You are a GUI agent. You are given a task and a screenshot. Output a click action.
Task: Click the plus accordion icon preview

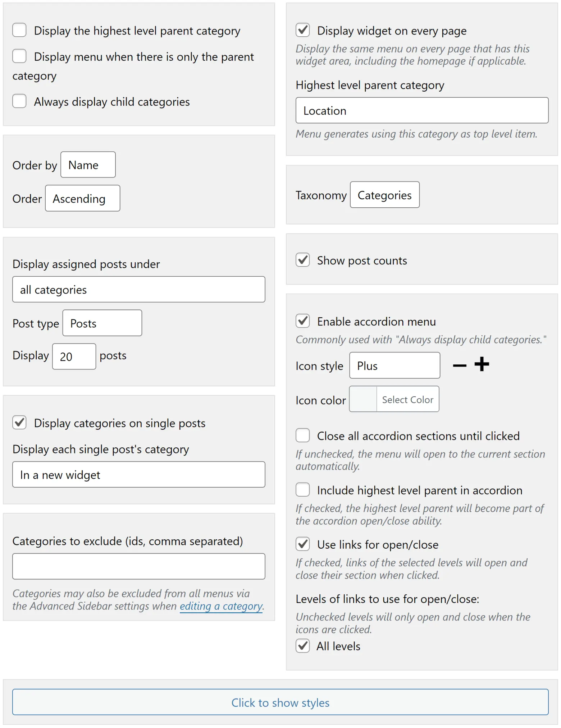(x=482, y=364)
